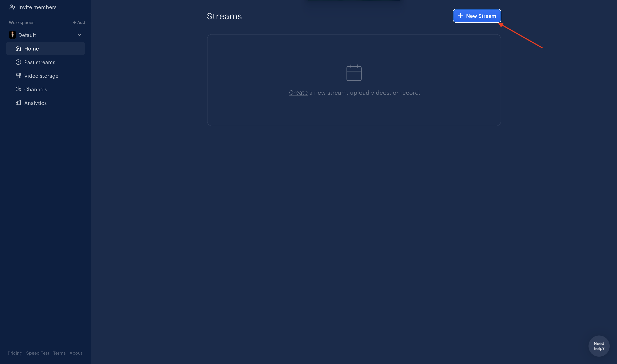
Task: Select the Home icon in the sidebar
Action: pos(18,48)
